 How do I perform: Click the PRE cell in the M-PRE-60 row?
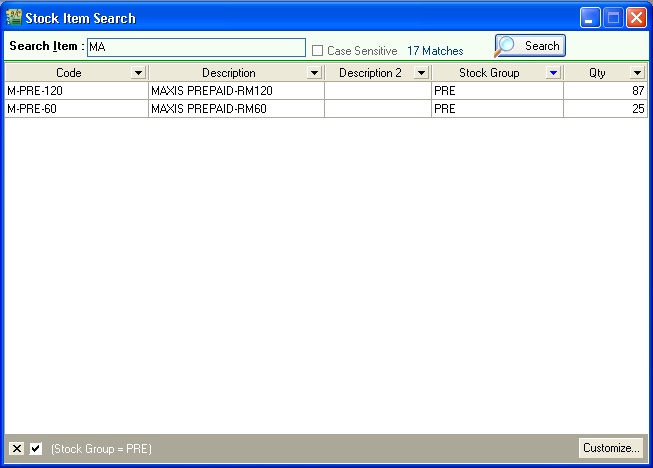pyautogui.click(x=497, y=109)
